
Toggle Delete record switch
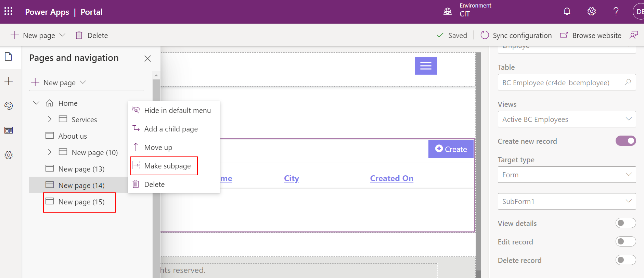(x=626, y=260)
